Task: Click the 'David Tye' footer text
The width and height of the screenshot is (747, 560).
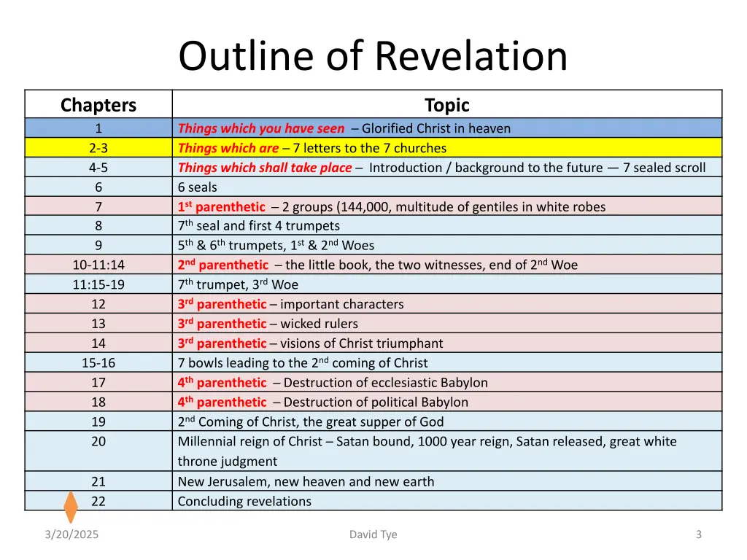Action: [x=373, y=534]
